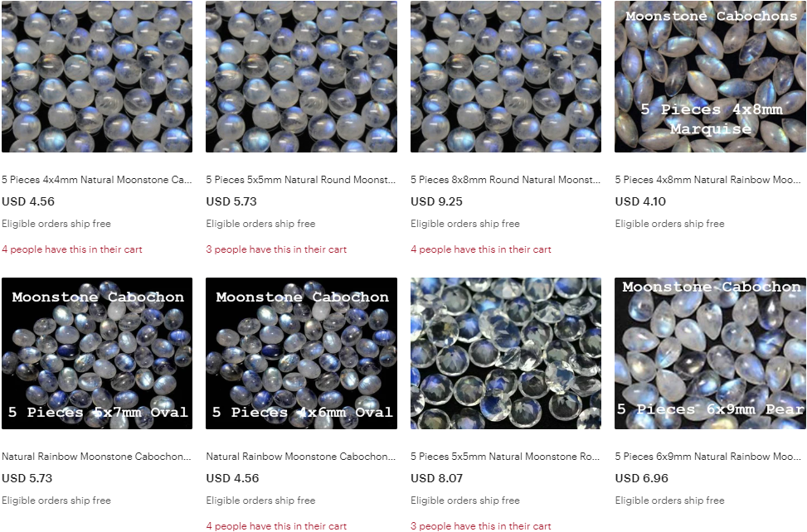This screenshot has width=807, height=532.
Task: Click the '5 Pieces 8x8mm Round Natural' title
Action: coord(505,180)
